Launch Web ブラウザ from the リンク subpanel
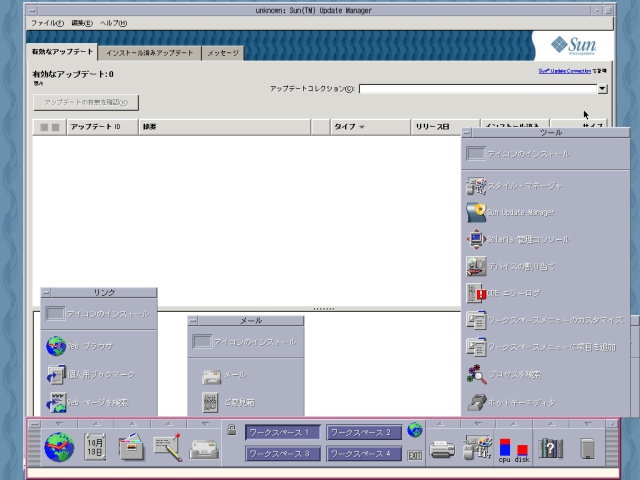 click(79, 346)
